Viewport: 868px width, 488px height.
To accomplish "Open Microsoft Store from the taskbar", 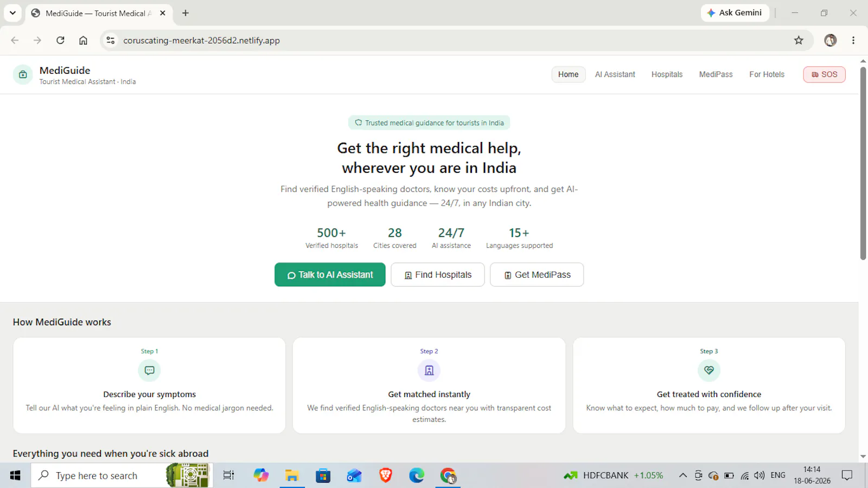I will pos(323,476).
